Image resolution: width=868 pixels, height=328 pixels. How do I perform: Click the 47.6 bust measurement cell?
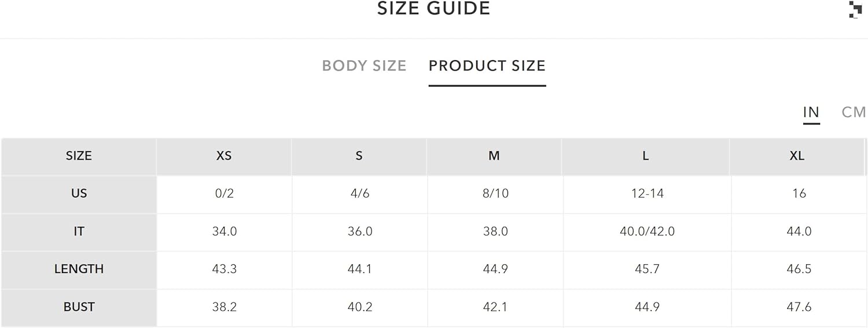[x=799, y=307]
